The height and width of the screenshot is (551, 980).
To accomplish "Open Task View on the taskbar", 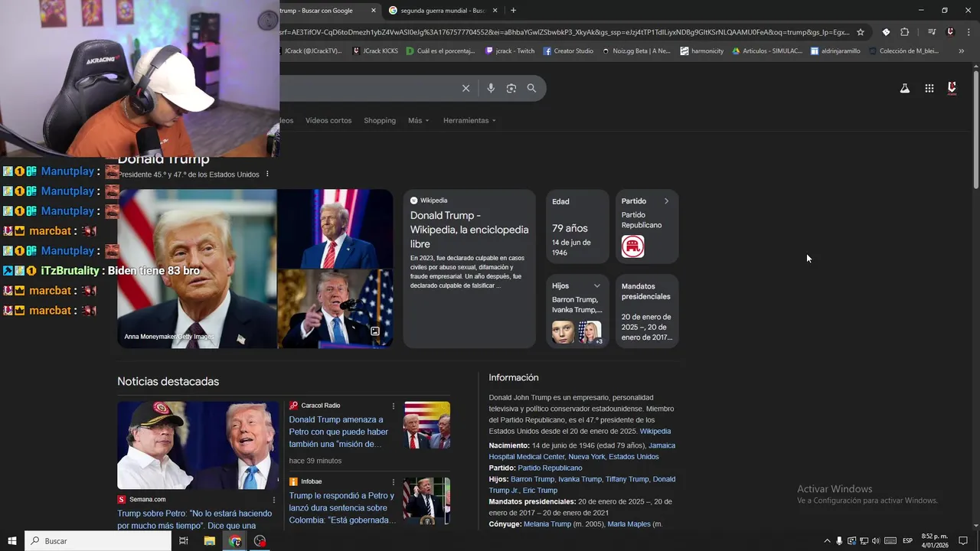I will (x=184, y=541).
